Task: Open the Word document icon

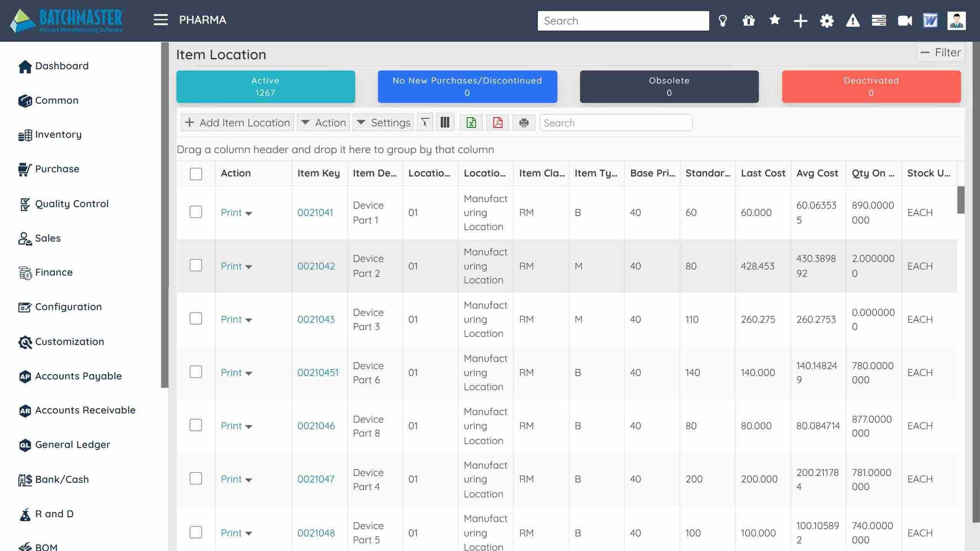Action: 930,21
